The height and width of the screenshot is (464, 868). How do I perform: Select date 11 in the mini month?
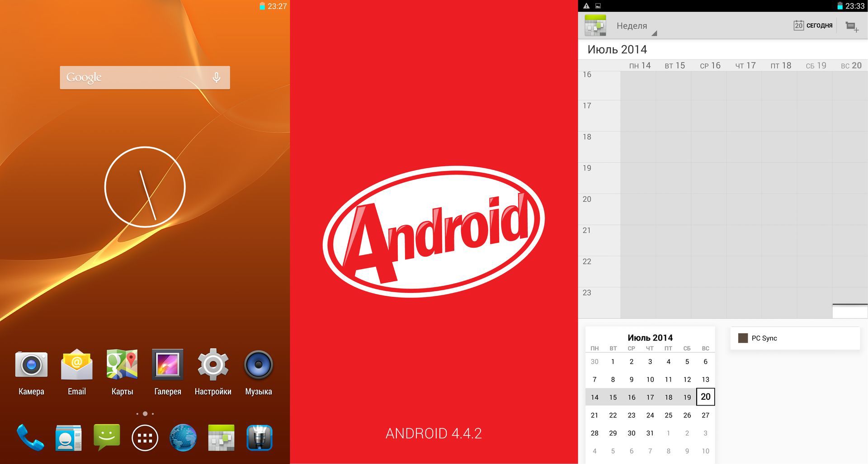point(668,379)
